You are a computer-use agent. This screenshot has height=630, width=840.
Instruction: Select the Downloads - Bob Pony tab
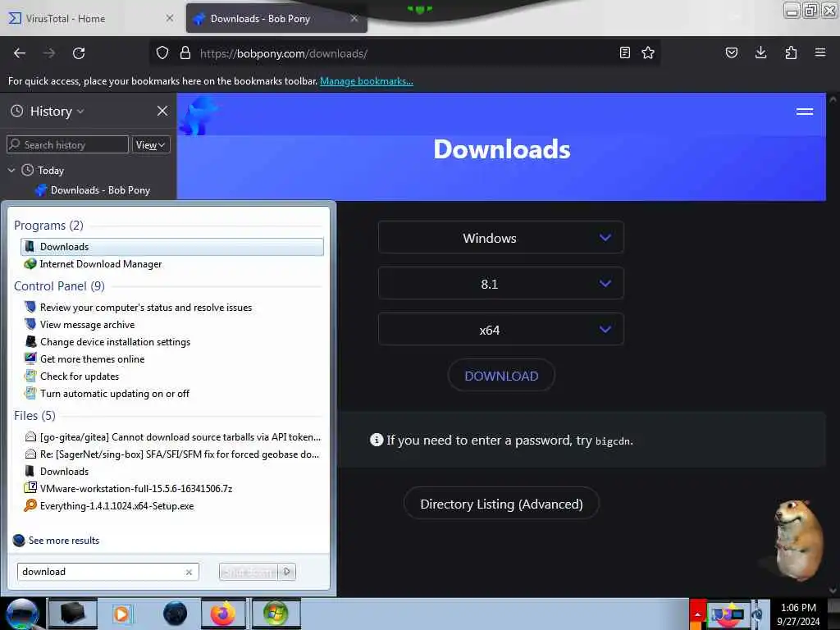tap(276, 18)
